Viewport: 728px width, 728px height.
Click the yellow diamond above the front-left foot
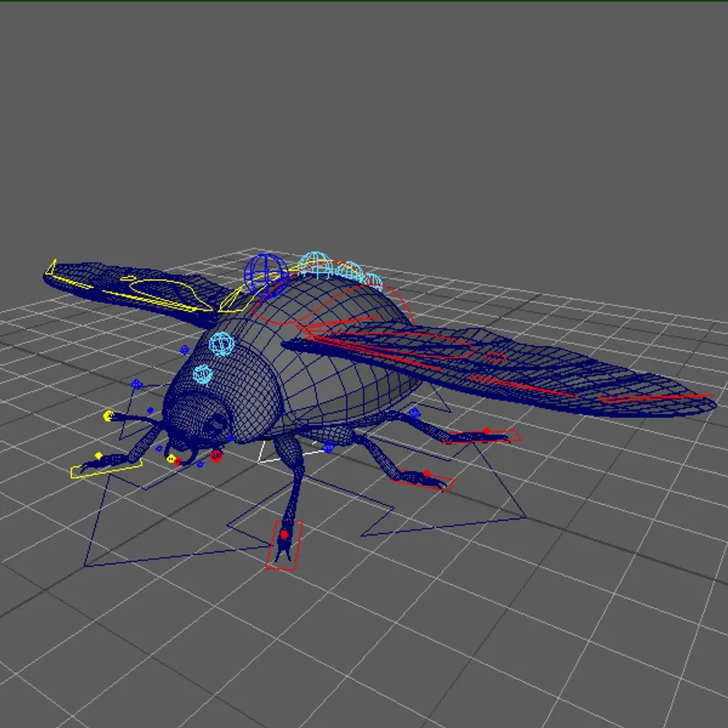98,456
